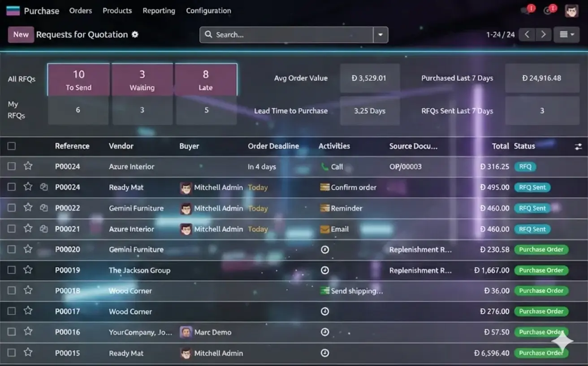
Task: Click the Call activity phone icon
Action: pos(325,167)
